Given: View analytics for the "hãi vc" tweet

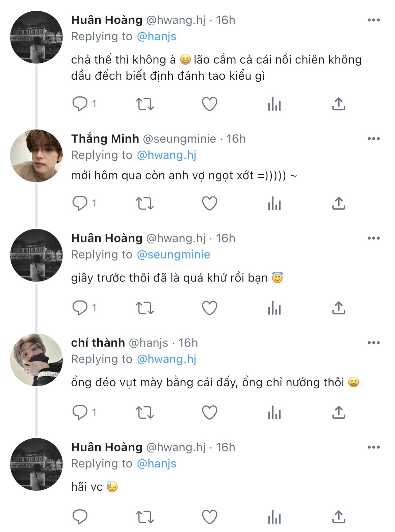Looking at the screenshot, I should pos(274,517).
